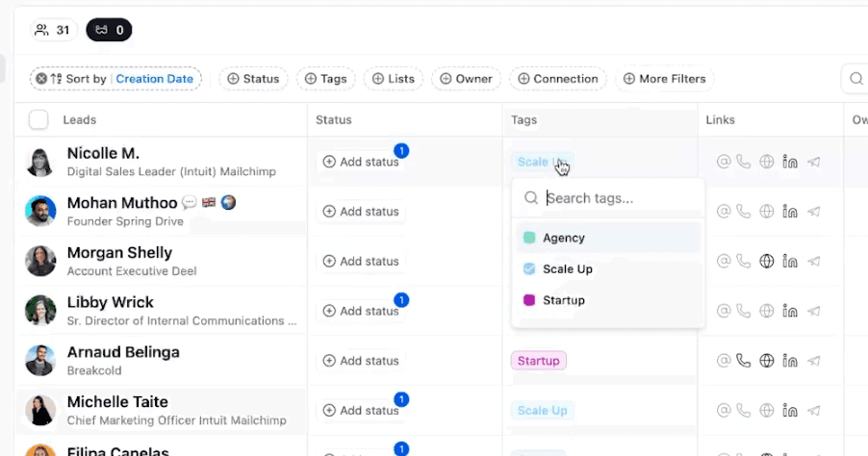Change the Sort by Creation Date option
The width and height of the screenshot is (868, 456).
[x=154, y=79]
